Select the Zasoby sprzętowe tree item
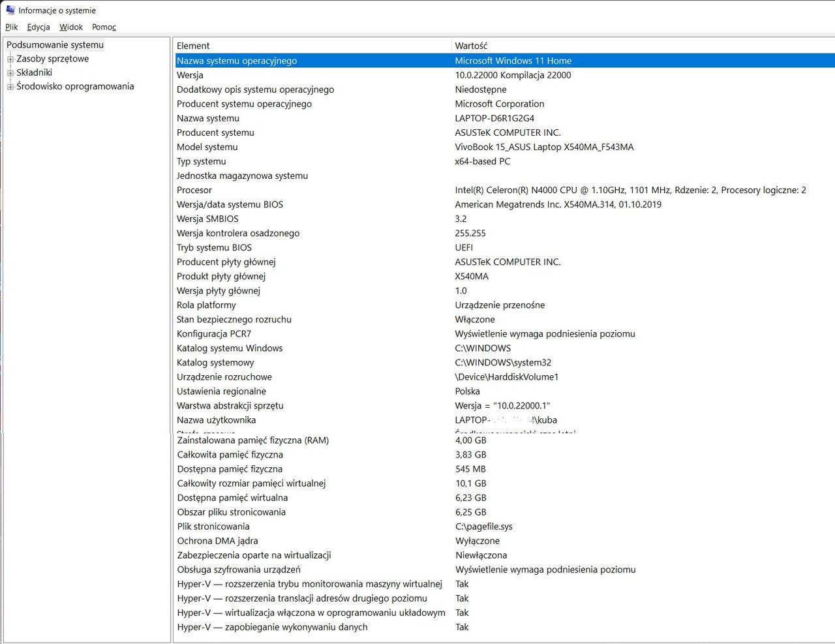Screen dimensions: 835x644 53,59
